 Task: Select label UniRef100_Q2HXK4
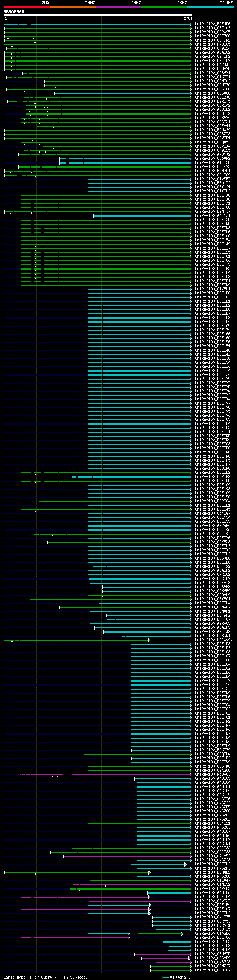[213, 950]
